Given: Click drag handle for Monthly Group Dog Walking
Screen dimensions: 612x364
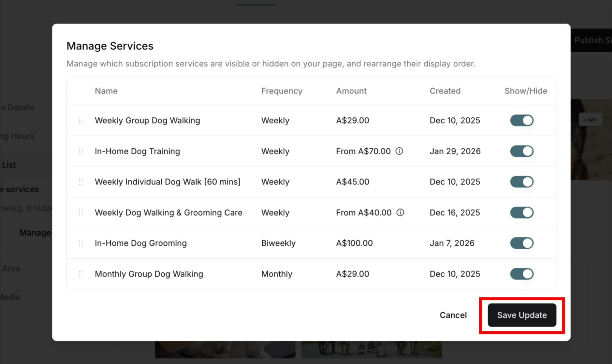Looking at the screenshot, I should [x=81, y=274].
